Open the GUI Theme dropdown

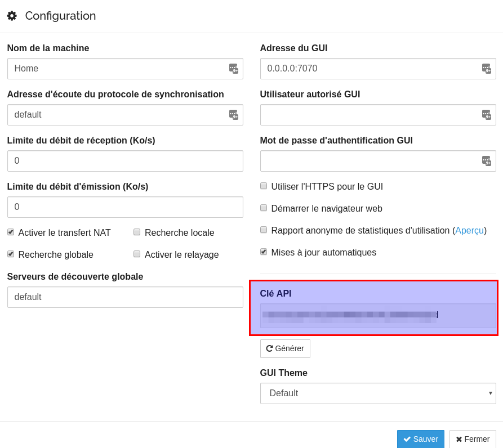[378, 393]
